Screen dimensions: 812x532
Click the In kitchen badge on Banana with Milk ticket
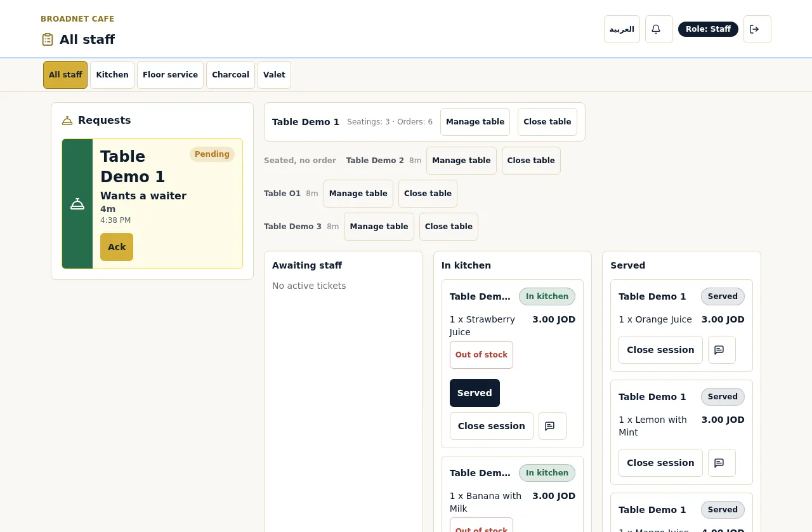pyautogui.click(x=547, y=473)
